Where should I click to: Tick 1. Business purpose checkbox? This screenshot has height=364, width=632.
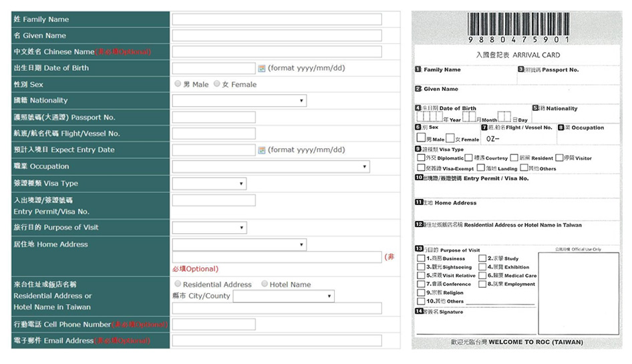tap(421, 258)
